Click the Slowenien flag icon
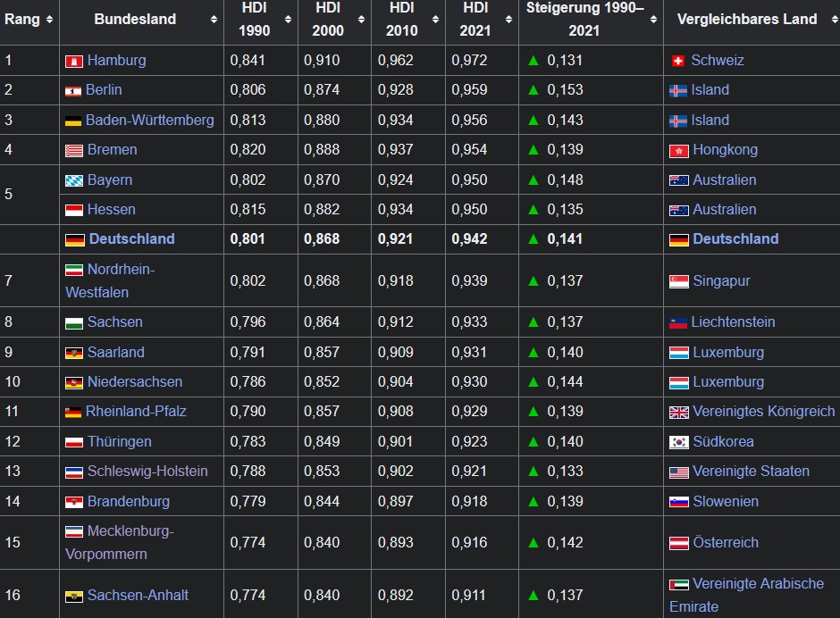 [679, 502]
